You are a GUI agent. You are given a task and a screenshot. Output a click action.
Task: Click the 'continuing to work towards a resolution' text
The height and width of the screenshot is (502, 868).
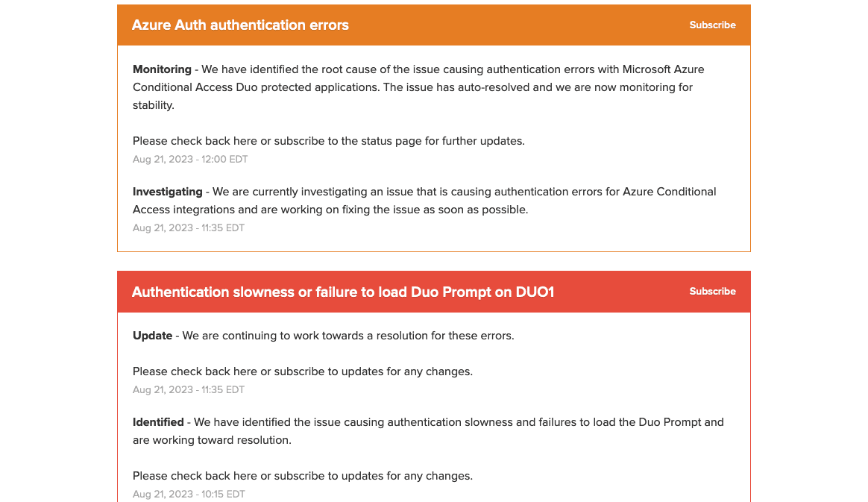(x=347, y=336)
